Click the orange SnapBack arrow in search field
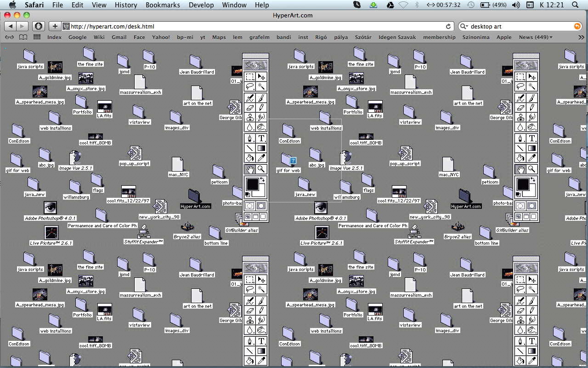Screen dimensions: 588x368 577,26
